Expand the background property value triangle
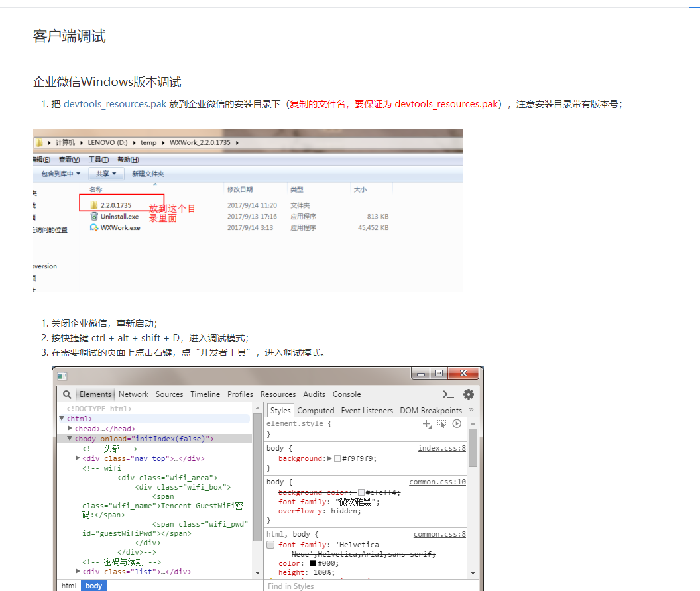 click(329, 458)
